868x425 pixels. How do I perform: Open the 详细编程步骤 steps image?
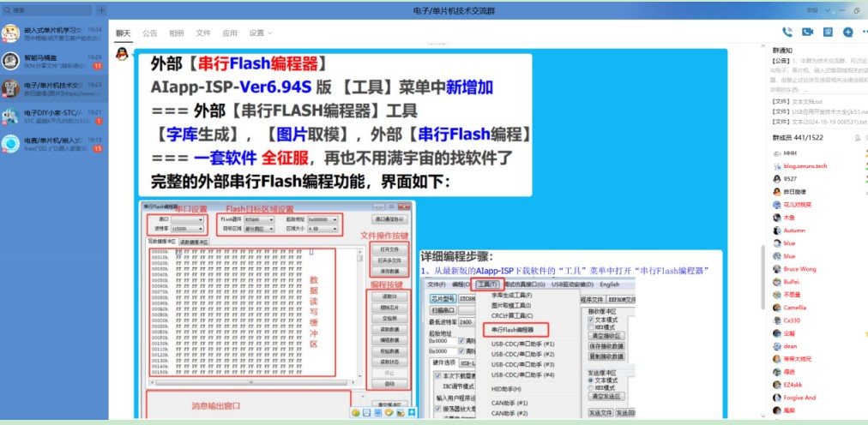pyautogui.click(x=570, y=334)
